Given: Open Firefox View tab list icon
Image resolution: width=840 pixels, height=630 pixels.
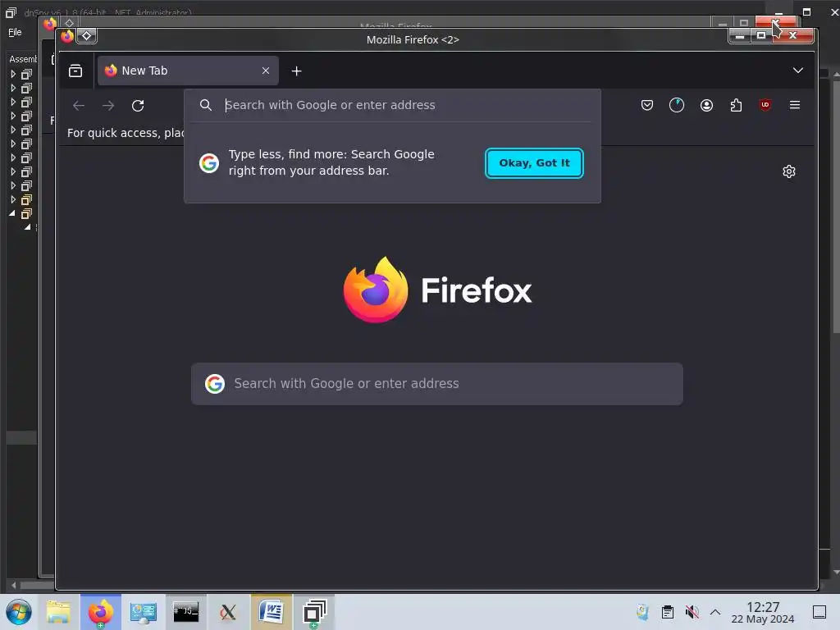Looking at the screenshot, I should click(75, 71).
